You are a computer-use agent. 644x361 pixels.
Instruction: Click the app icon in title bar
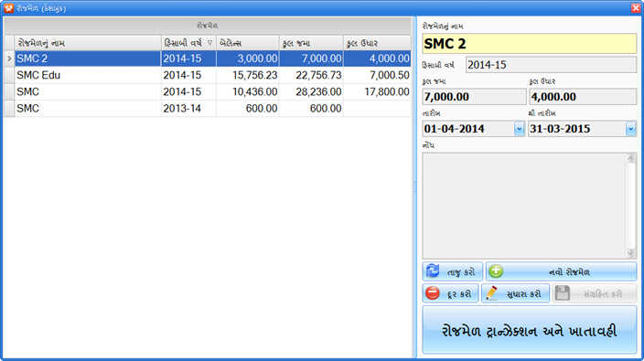8,8
